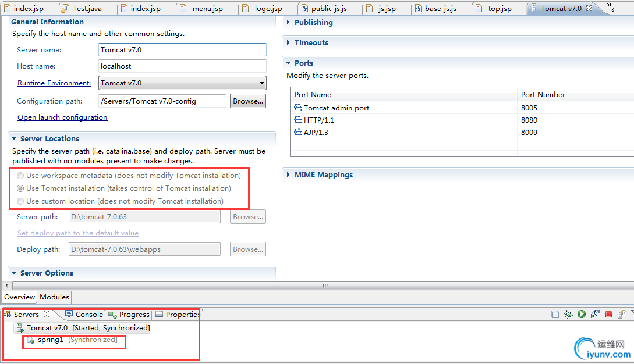
Task: Close the Tomcat v7.0 editor tab
Action: click(x=589, y=8)
